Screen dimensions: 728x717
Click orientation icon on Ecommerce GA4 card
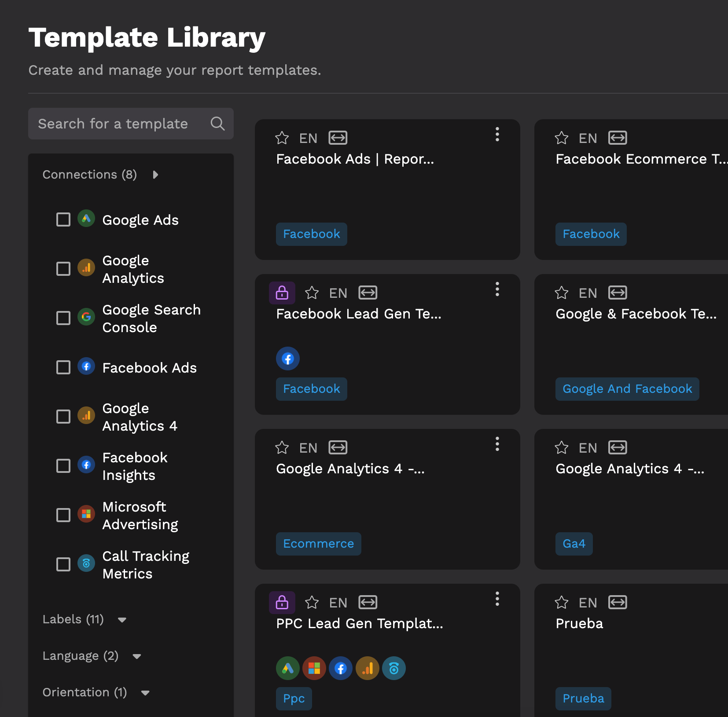[x=338, y=448]
